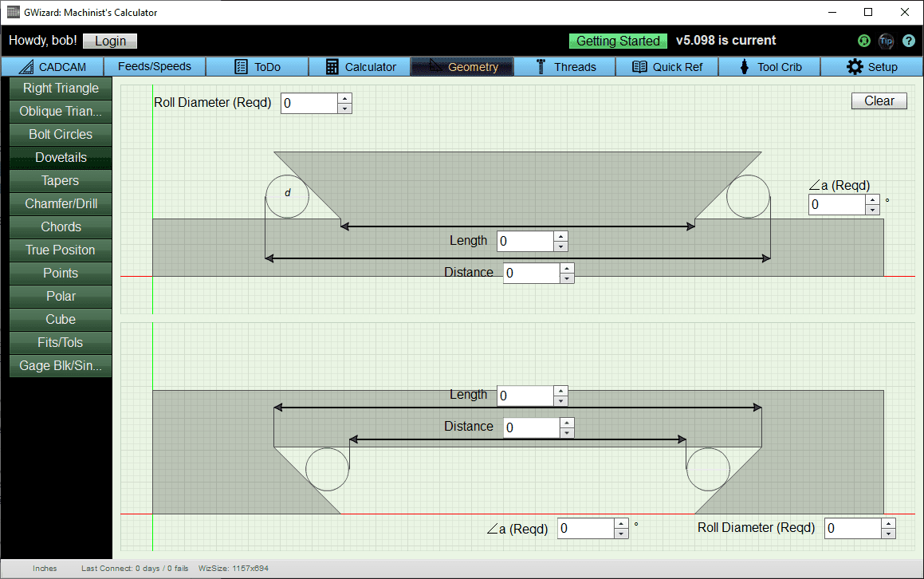Click the Setup gear icon
This screenshot has width=924, height=579.
tap(856, 67)
